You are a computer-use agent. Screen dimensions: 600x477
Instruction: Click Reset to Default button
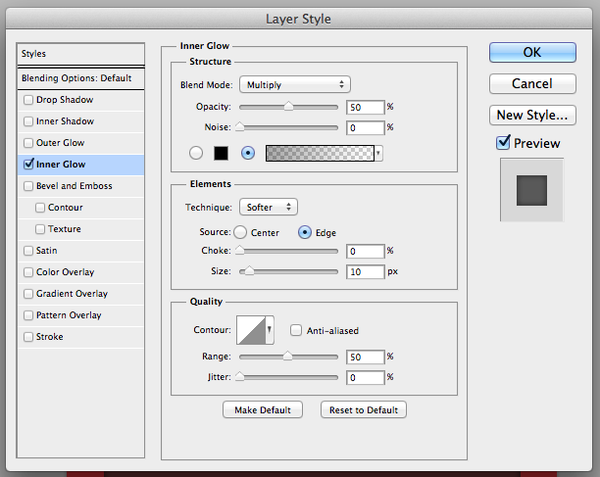click(x=364, y=410)
